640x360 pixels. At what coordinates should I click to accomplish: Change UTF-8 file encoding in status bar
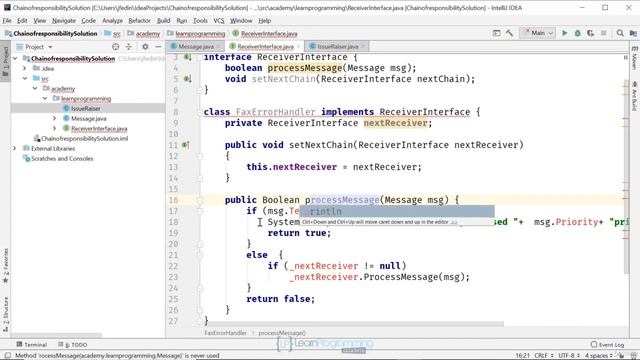tap(569, 356)
